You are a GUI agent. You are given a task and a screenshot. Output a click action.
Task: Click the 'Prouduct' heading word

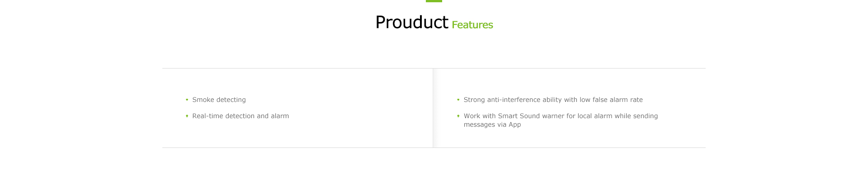pos(411,23)
